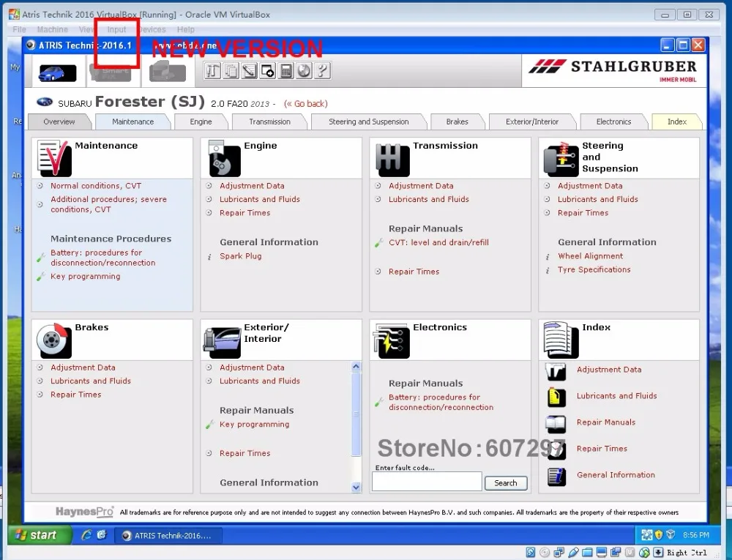Viewport: 732px width, 560px height.
Task: Click the Enter fault code input field
Action: click(427, 482)
